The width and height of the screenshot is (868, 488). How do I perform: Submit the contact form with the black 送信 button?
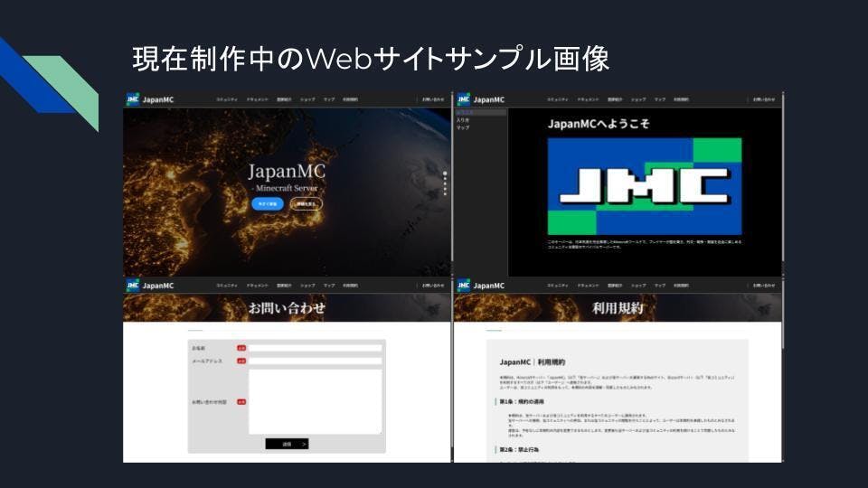point(287,444)
